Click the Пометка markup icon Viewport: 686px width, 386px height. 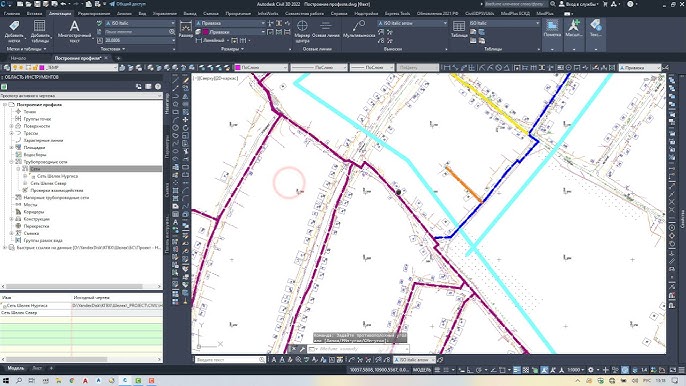(x=552, y=28)
